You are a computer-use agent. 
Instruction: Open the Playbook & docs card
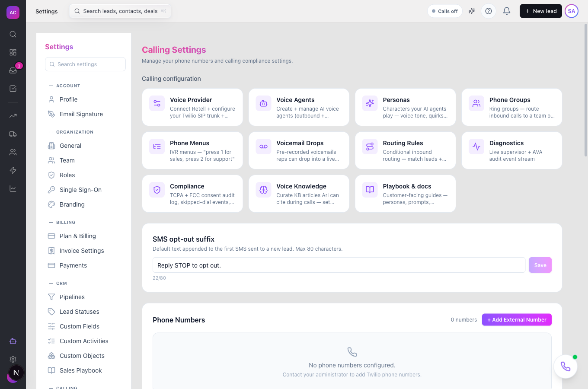tap(406, 194)
